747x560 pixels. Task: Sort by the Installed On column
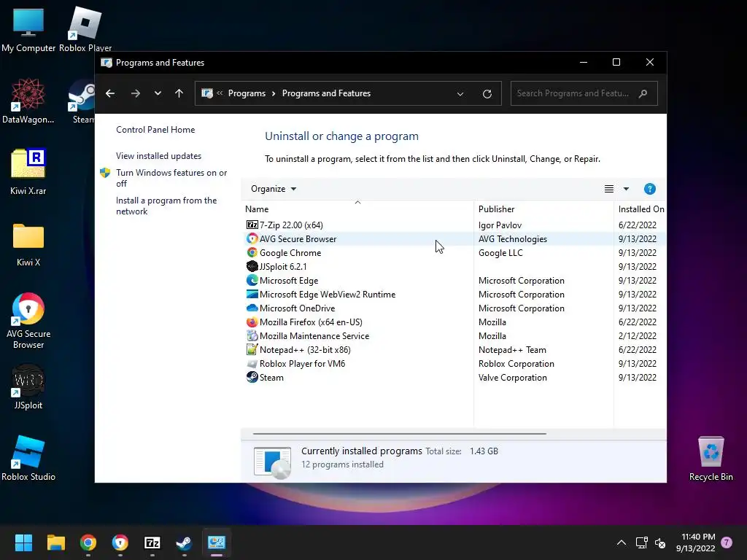(x=640, y=209)
